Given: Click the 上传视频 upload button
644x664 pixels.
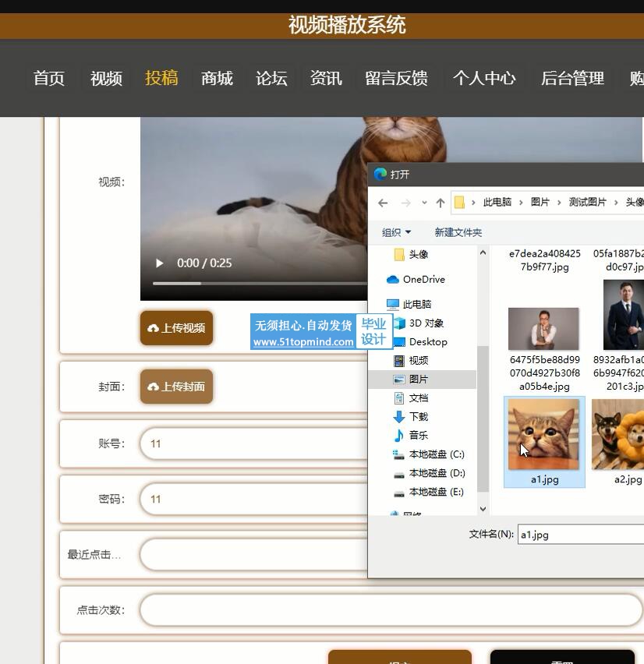Looking at the screenshot, I should point(176,328).
